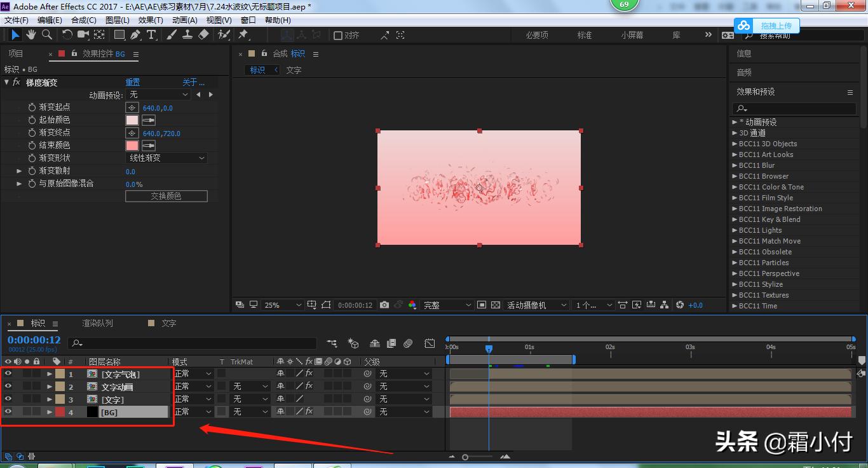Open the 渐变形状 dropdown (线性渐变)

166,158
